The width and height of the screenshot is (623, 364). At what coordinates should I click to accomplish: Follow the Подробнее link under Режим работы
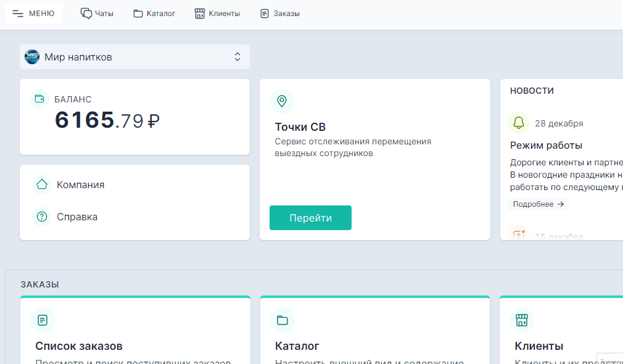537,204
